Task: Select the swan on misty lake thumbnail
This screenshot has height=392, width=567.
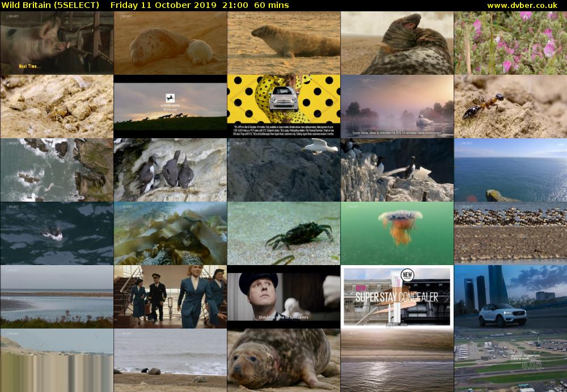Action: click(x=397, y=106)
